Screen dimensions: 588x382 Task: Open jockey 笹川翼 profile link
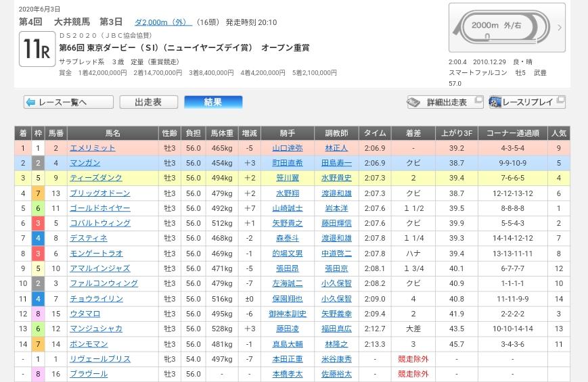click(x=287, y=178)
